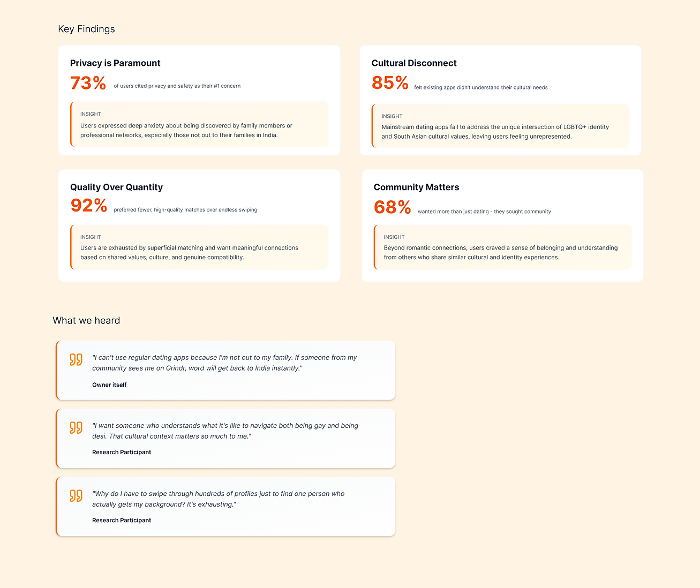Click the 92% quality statistic
The width and height of the screenshot is (700, 588).
pos(89,205)
